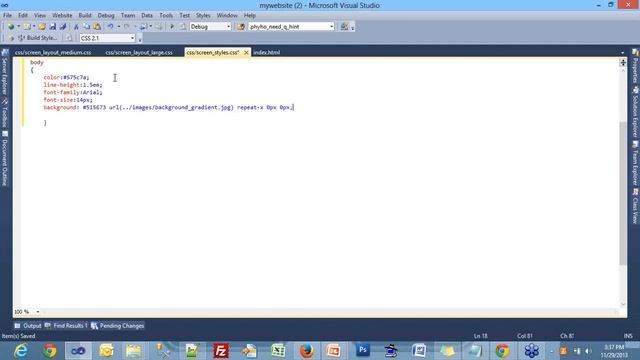
Task: Open the Debug menu
Action: pos(106,16)
